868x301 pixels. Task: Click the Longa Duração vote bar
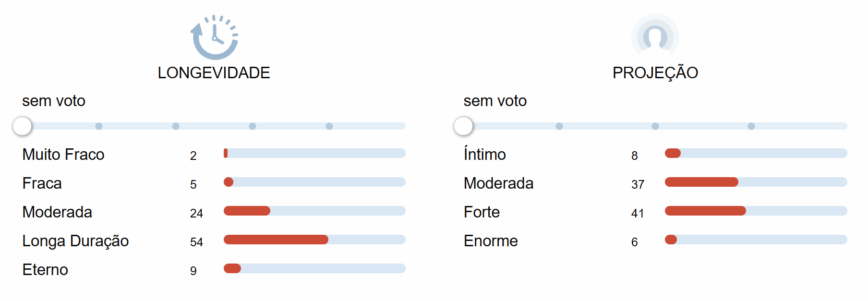pyautogui.click(x=314, y=240)
